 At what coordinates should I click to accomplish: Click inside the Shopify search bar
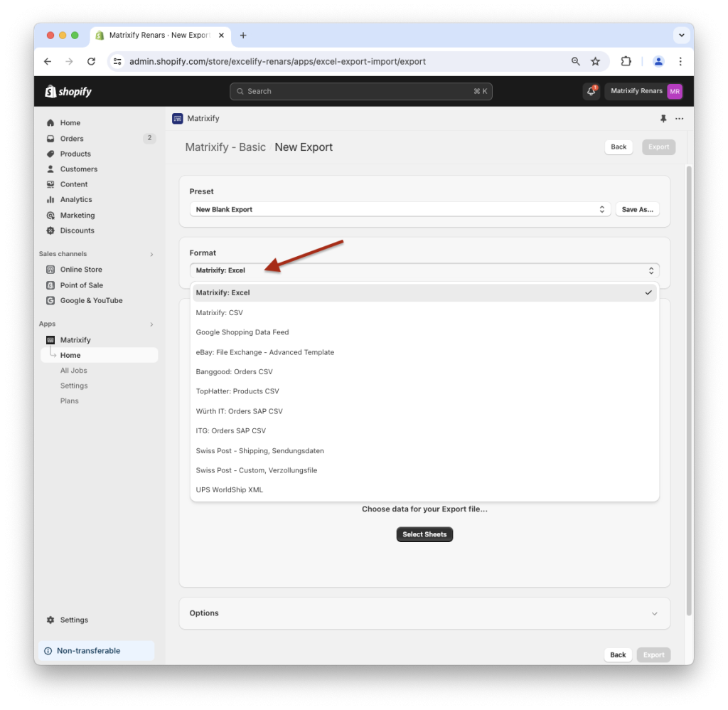[361, 91]
